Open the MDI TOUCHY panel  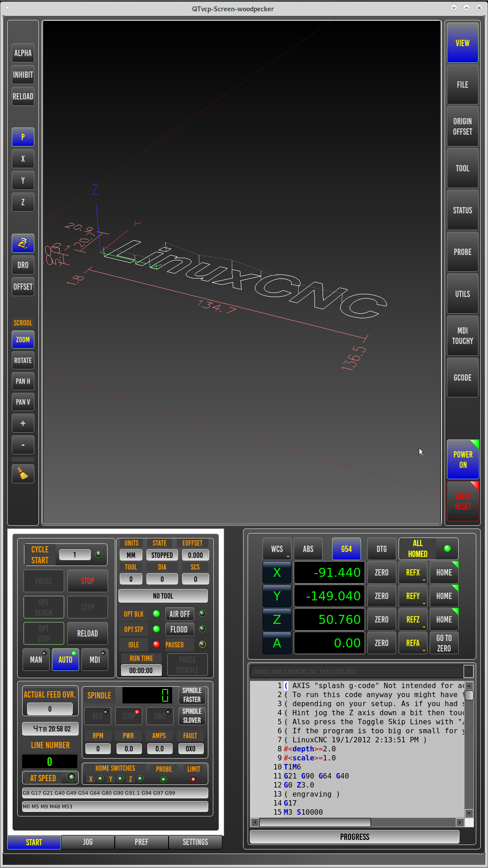coord(463,335)
